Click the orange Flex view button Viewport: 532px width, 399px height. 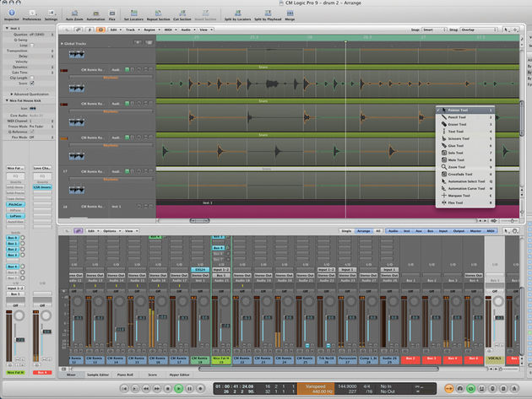pos(100,30)
